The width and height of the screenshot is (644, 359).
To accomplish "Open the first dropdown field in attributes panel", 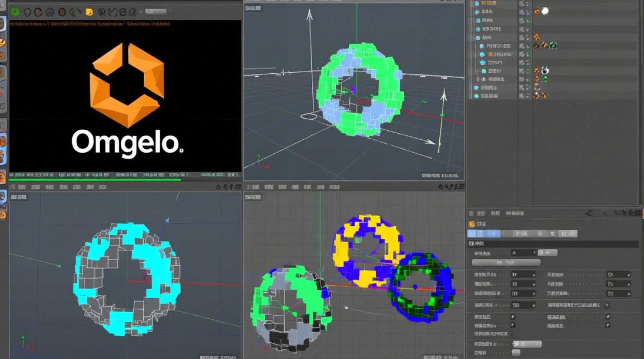I will 523,253.
